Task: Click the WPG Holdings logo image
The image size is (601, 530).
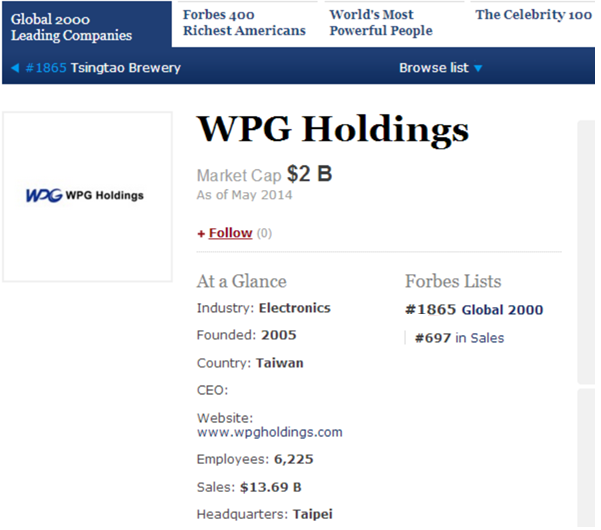Action: tap(85, 195)
